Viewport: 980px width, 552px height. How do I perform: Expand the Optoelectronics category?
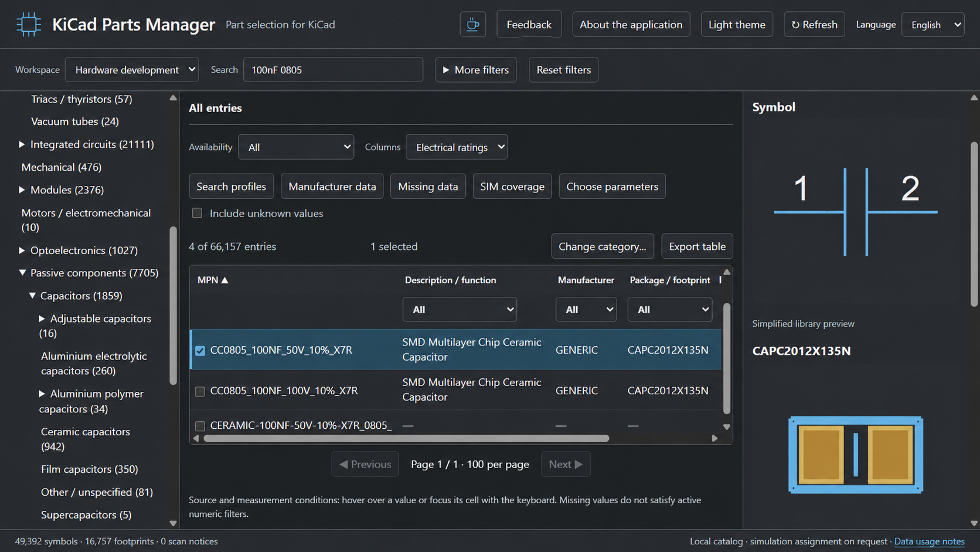pos(22,250)
